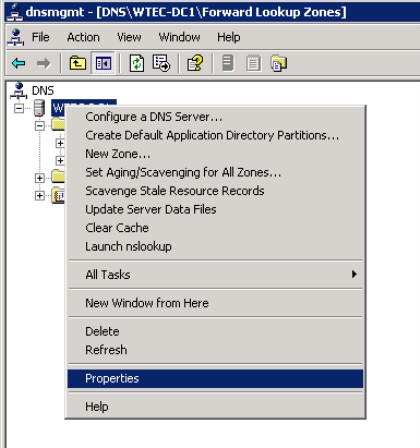Click the Event Viewer node icon

(x=58, y=195)
